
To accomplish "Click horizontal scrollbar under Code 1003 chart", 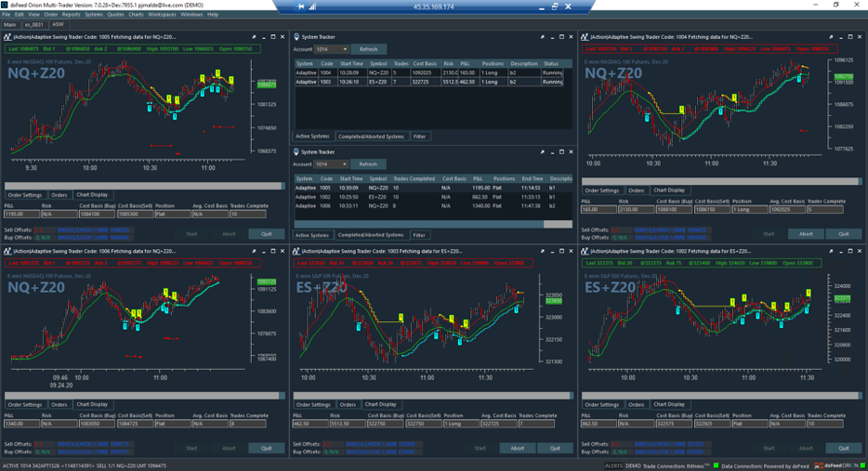I will coord(433,396).
